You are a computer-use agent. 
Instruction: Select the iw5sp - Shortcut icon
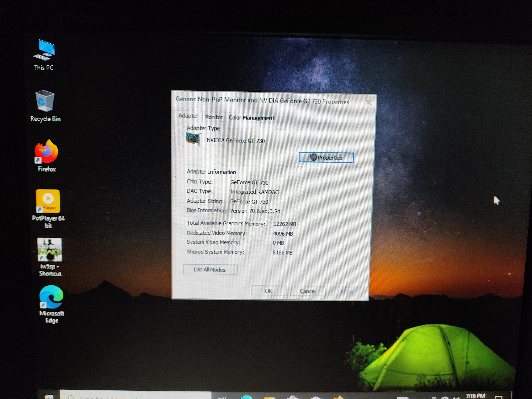tap(50, 257)
